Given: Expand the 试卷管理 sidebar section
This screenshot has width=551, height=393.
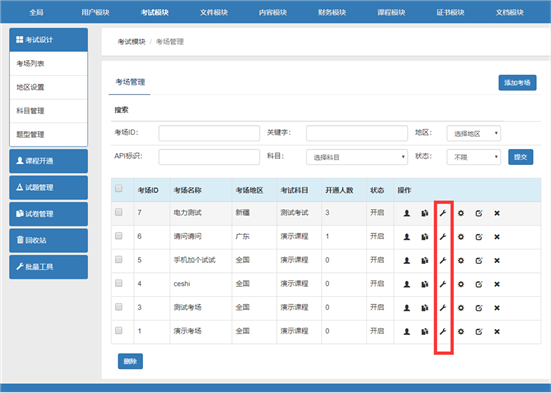Looking at the screenshot, I should point(48,214).
